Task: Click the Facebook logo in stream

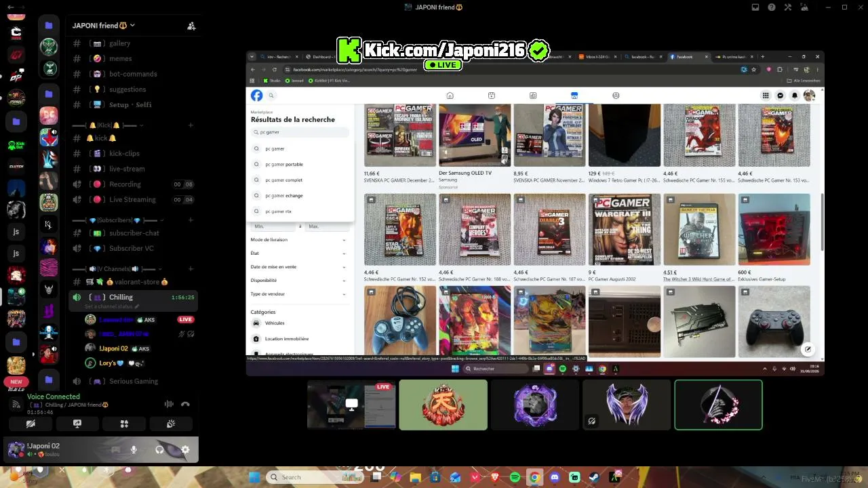Action: coord(257,96)
